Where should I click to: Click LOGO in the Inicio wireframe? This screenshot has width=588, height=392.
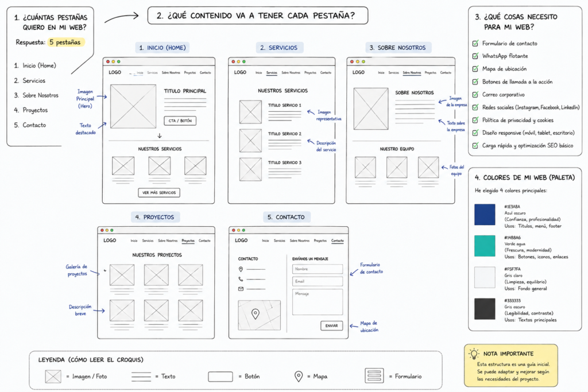(115, 72)
